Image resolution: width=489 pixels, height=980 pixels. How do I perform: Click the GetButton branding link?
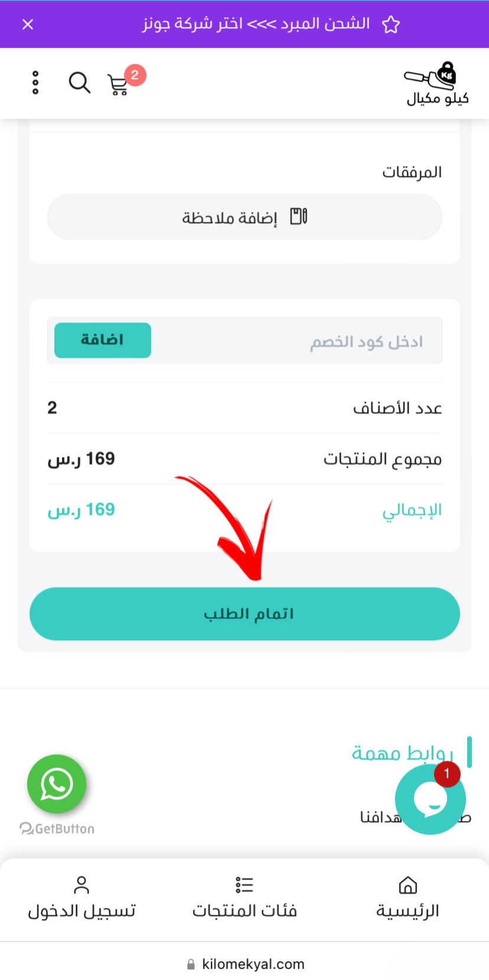pyautogui.click(x=57, y=829)
